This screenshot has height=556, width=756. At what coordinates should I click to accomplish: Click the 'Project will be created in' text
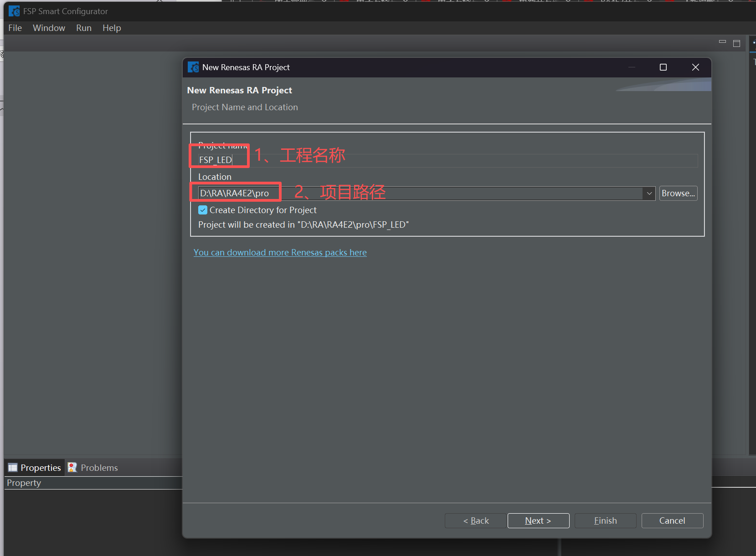click(303, 224)
